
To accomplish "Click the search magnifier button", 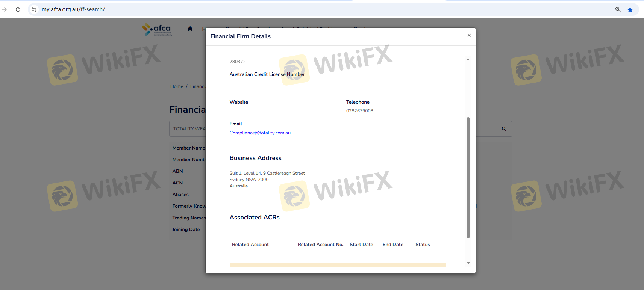I will click(503, 129).
